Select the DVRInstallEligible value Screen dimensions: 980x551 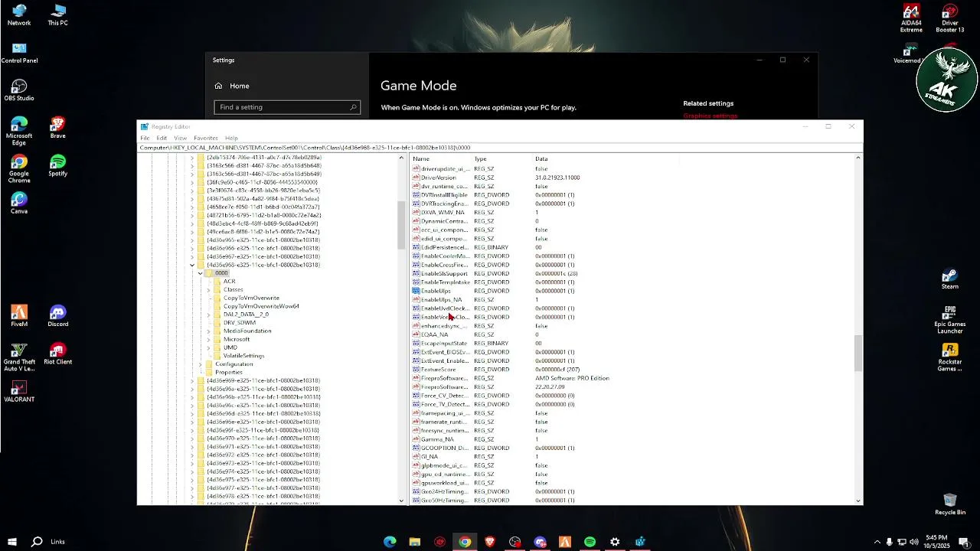coord(444,195)
